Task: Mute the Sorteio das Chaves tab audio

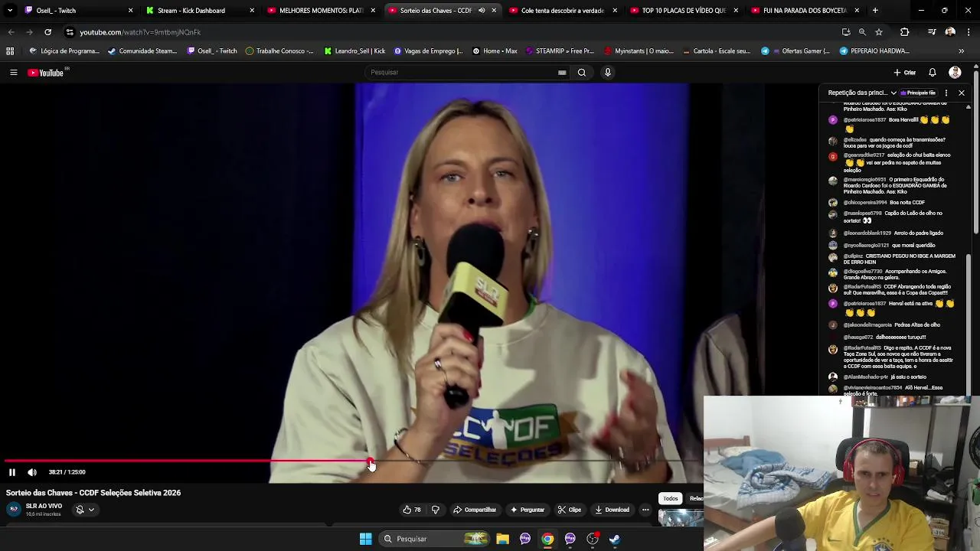Action: (482, 11)
